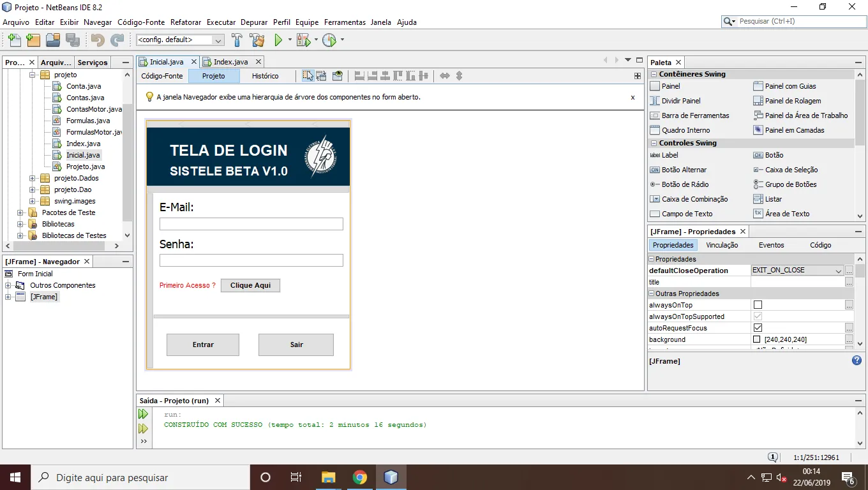The width and height of the screenshot is (868, 490).
Task: Close the Navegador hint bar with x
Action: tap(632, 98)
